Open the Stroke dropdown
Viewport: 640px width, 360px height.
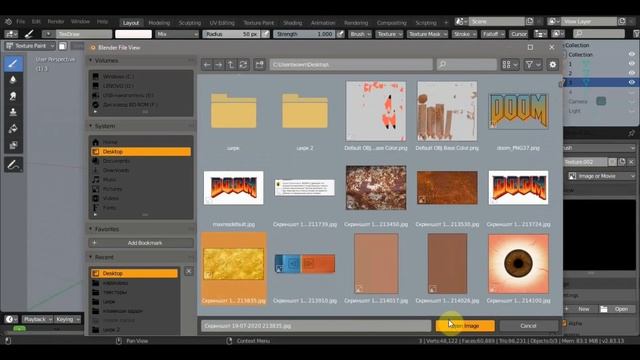[464, 34]
